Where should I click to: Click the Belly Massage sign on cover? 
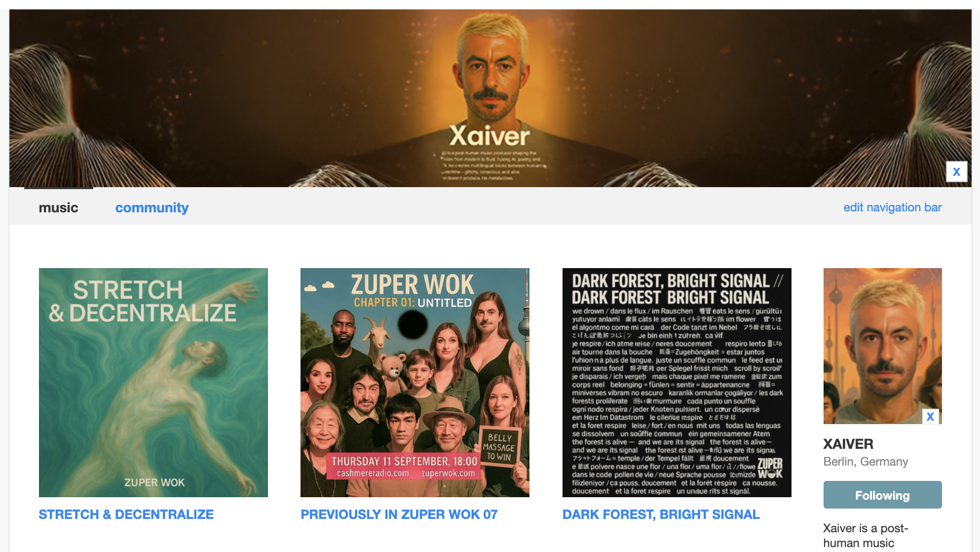[500, 447]
